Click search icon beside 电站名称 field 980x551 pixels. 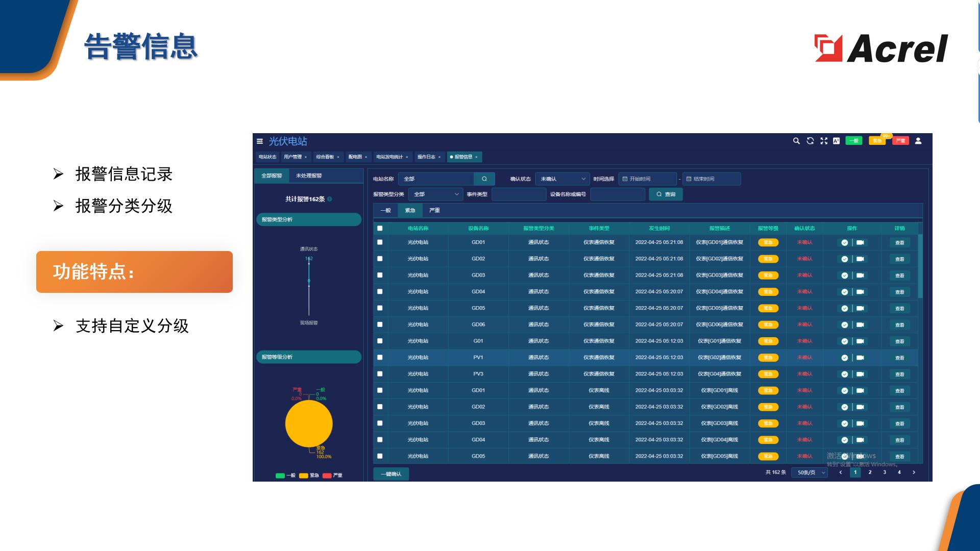pyautogui.click(x=484, y=179)
